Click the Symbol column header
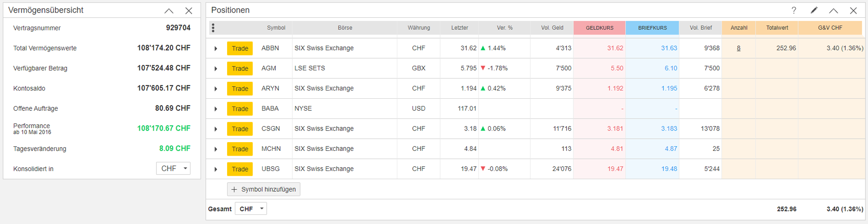 (x=276, y=28)
